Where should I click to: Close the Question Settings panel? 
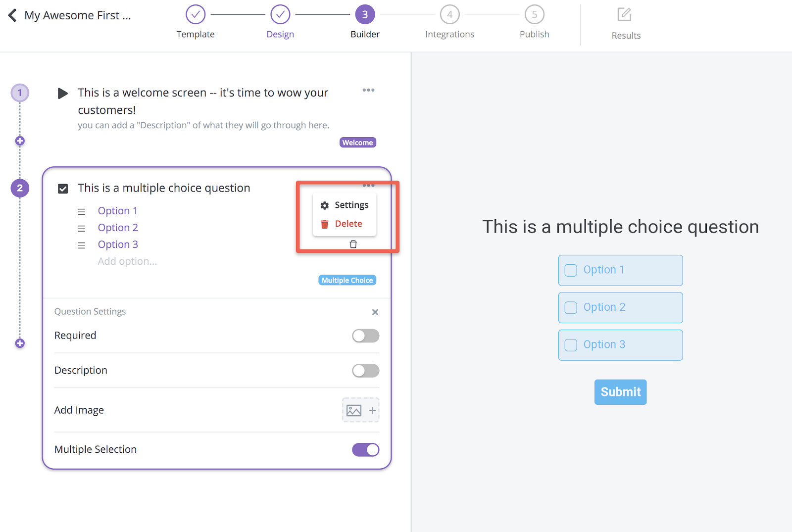click(375, 312)
